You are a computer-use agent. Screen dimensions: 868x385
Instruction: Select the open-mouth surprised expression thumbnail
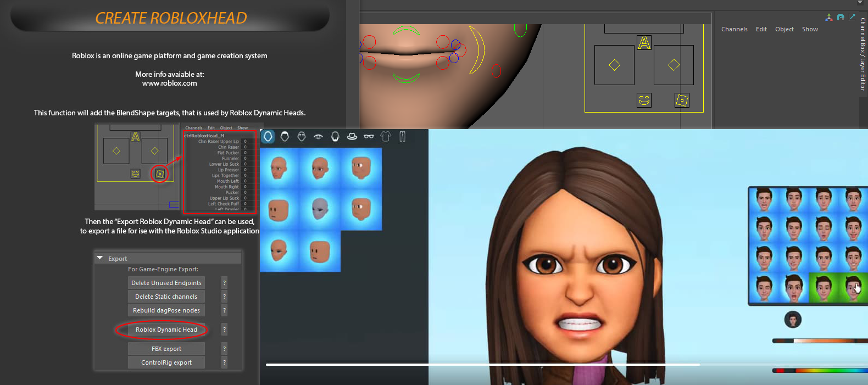click(x=794, y=288)
